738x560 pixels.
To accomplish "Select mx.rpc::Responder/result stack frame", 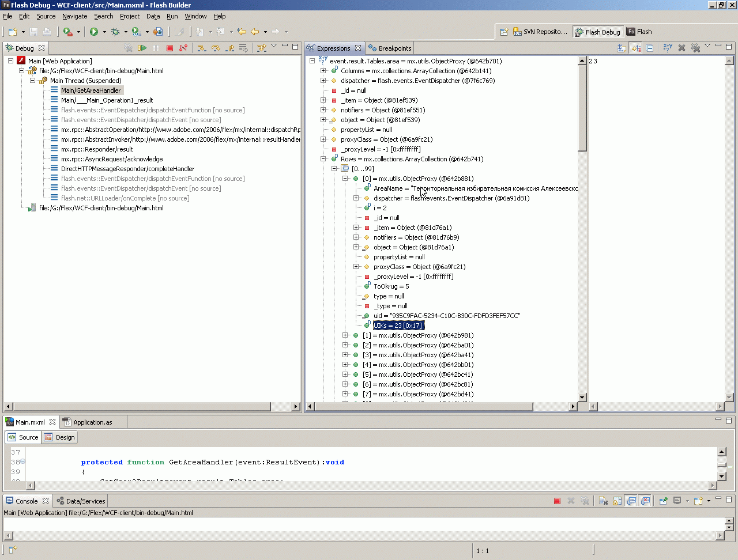I will (x=97, y=149).
